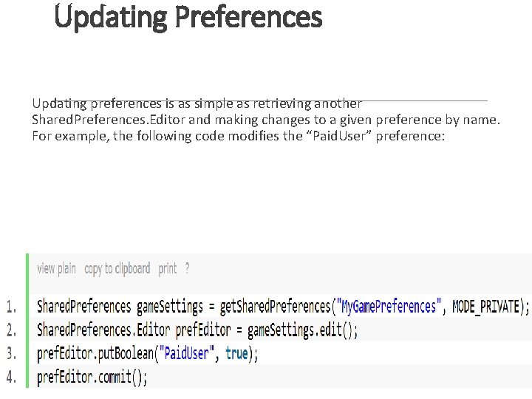Click gameSettings.edit() call in line 2
The image size is (532, 399).
(x=301, y=330)
